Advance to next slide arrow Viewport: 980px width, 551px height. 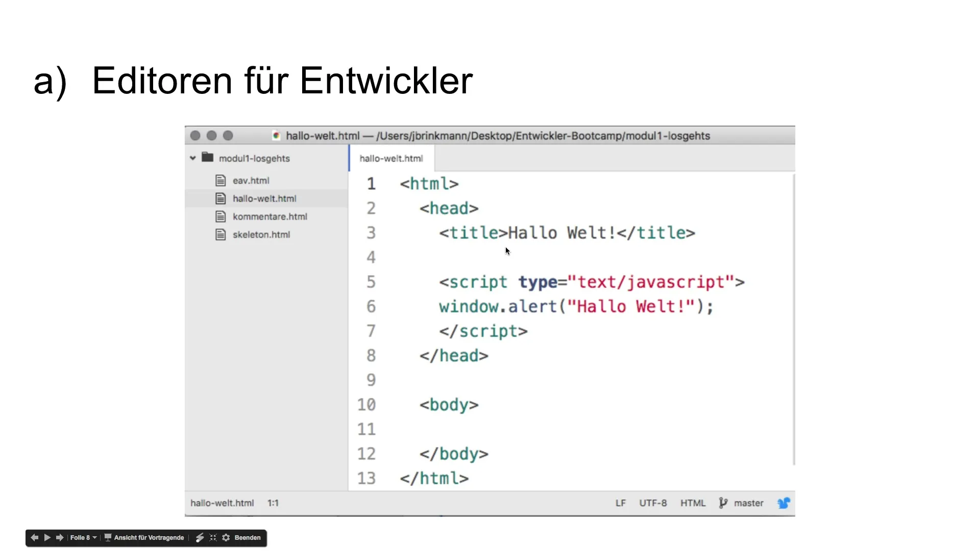click(60, 537)
